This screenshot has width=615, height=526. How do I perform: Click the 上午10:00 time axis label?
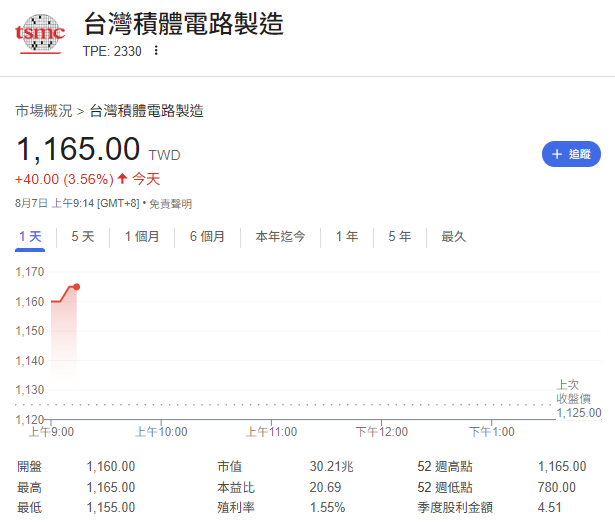[161, 432]
